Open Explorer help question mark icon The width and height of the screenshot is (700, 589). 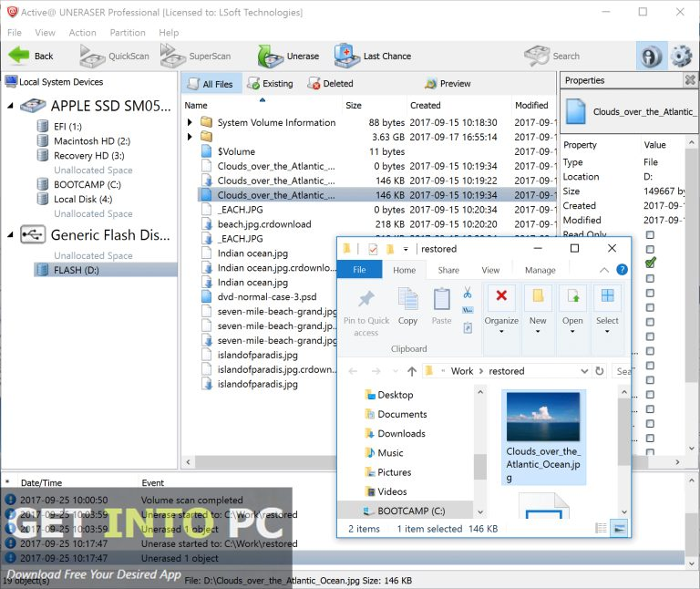[x=622, y=270]
